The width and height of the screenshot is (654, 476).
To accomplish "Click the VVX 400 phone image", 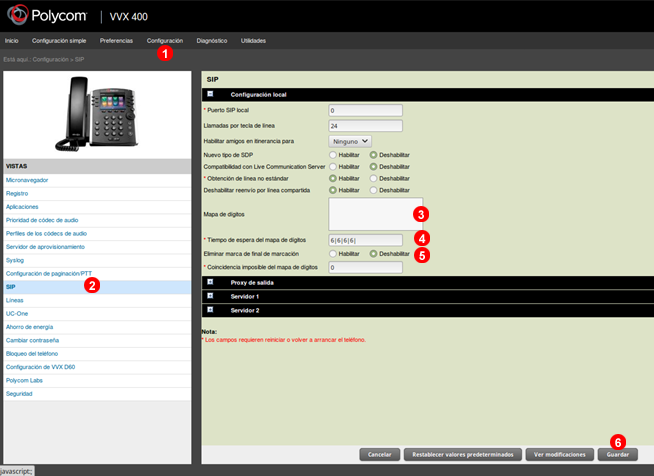I will (97, 113).
